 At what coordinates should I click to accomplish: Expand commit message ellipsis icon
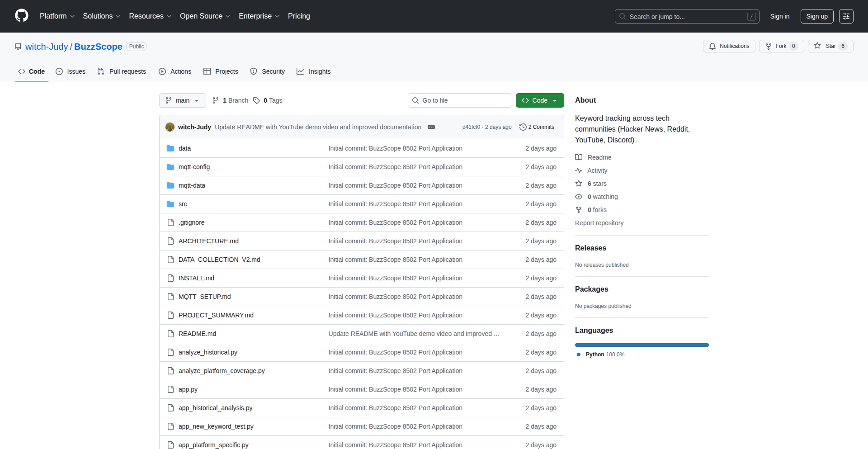[x=431, y=127]
